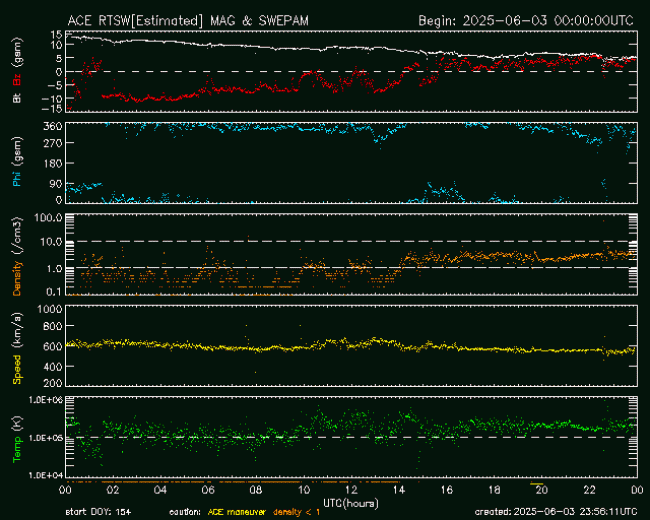This screenshot has height=520, width=650.
Task: Click the '360' Phi axis tick label
Action: click(x=53, y=126)
